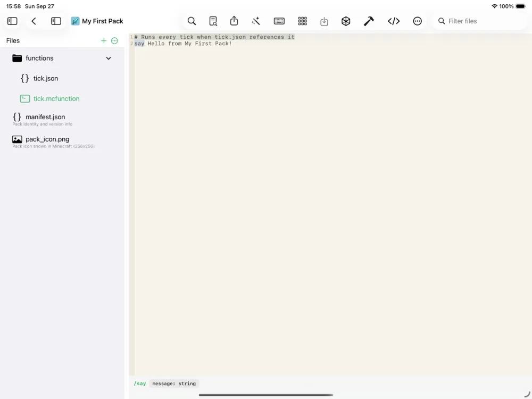Tap the import download icon
The image size is (532, 399).
tap(324, 21)
